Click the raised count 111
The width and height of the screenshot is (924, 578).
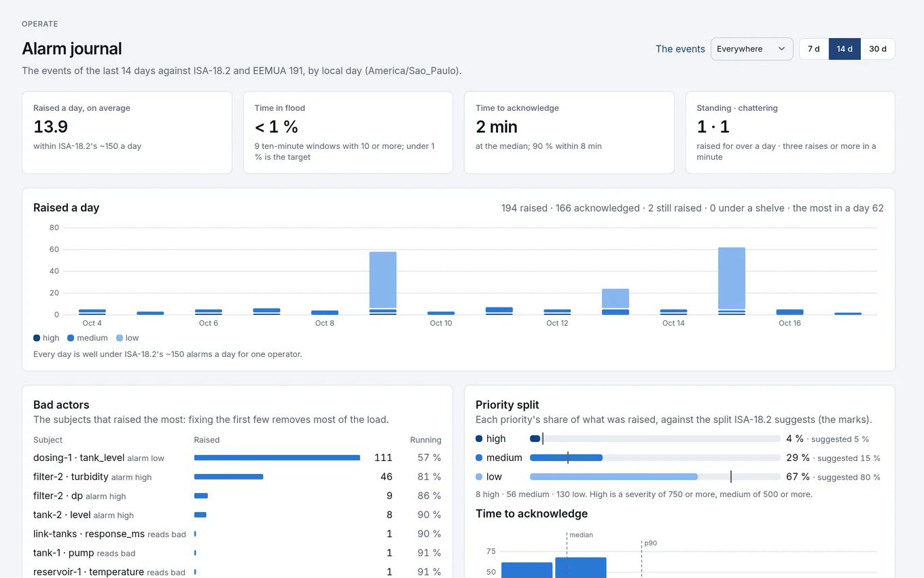383,458
